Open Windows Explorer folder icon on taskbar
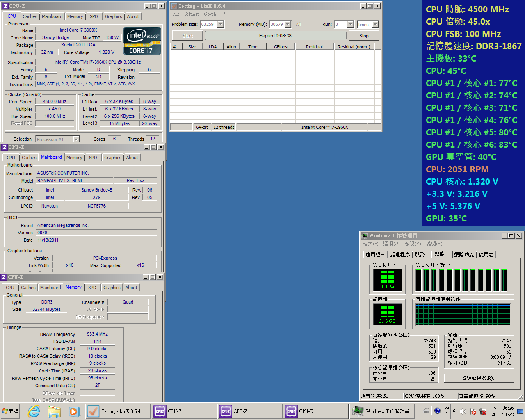 (54, 411)
